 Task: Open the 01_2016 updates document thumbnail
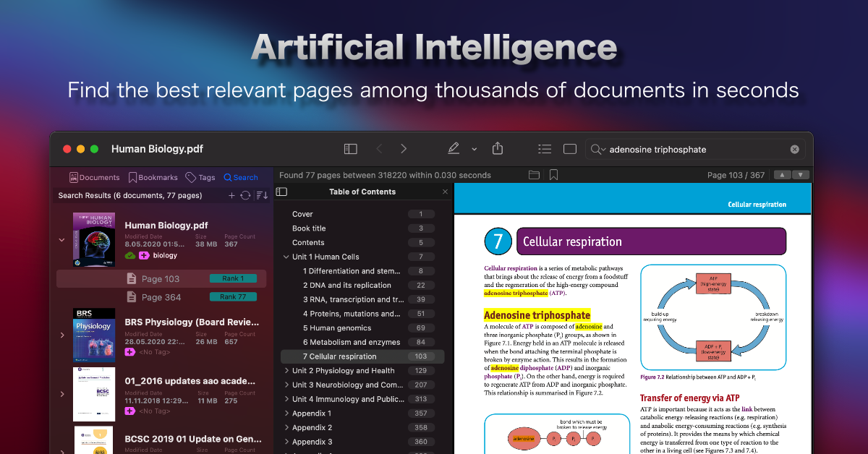point(94,395)
